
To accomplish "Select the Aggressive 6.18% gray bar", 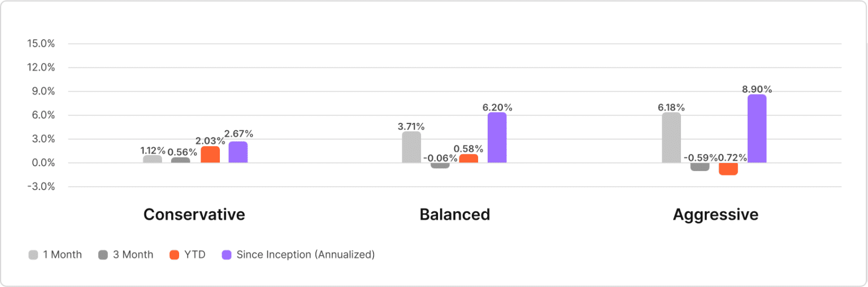I will tap(671, 138).
